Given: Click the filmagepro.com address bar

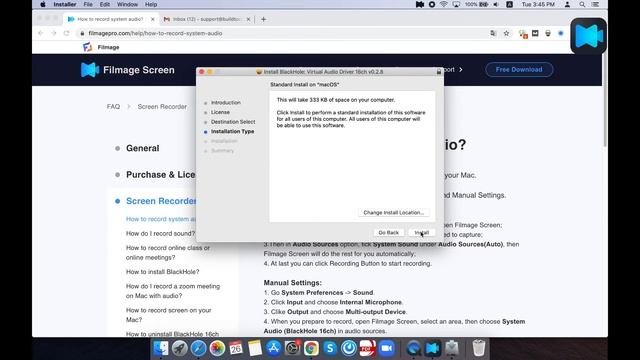Looking at the screenshot, I should point(282,33).
